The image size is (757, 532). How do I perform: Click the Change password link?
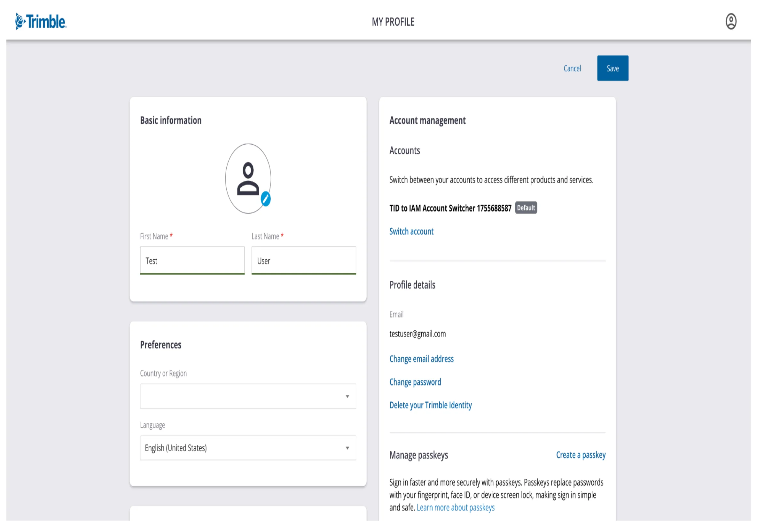(415, 382)
